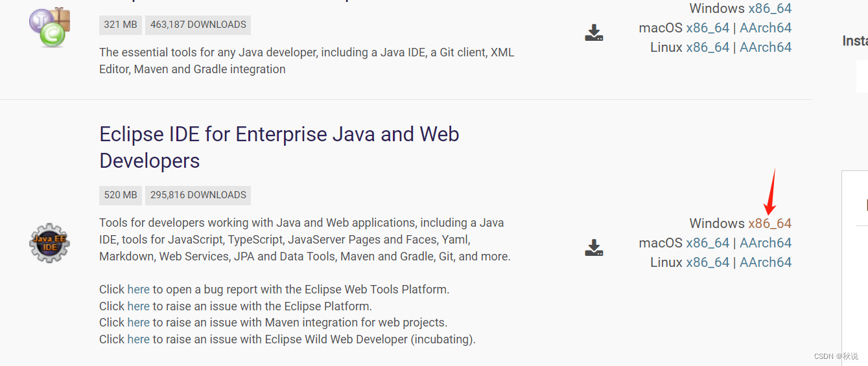Download Windows x86_64 for Enterprise Java package
This screenshot has height=366, width=868.
point(769,223)
